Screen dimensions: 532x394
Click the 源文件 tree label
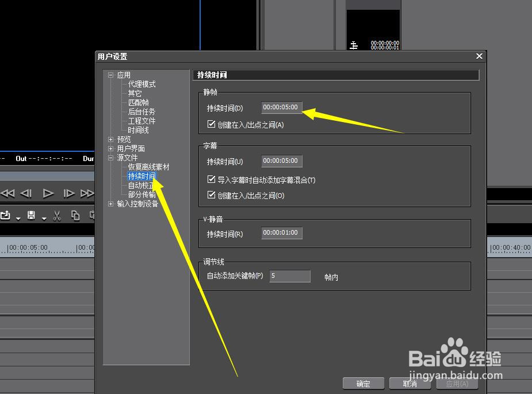(127, 158)
